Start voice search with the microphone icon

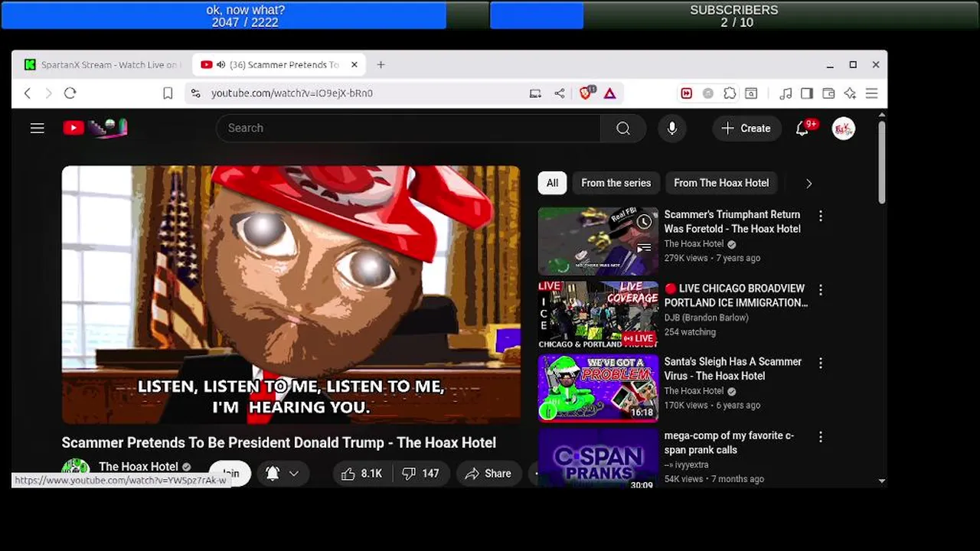(671, 128)
